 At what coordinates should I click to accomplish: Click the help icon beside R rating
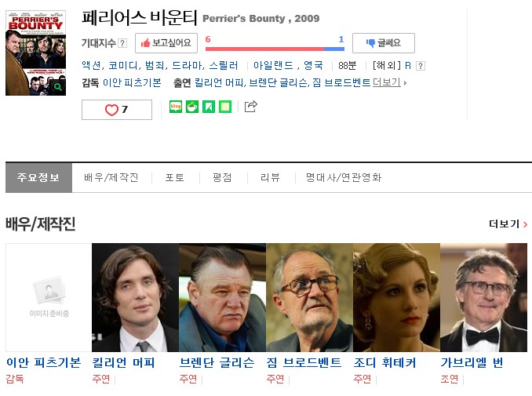421,65
